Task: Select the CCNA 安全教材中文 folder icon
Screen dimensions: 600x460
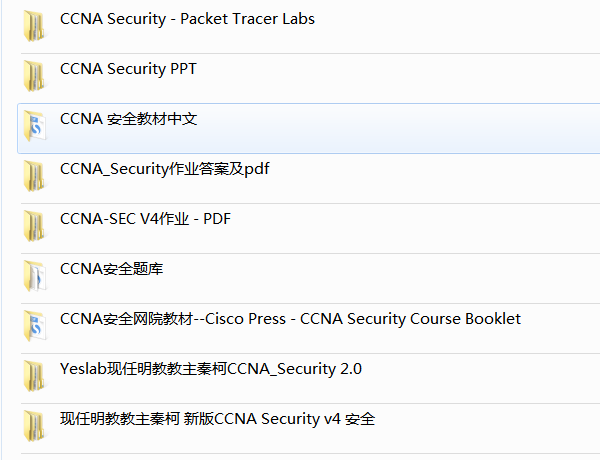Action: pos(34,126)
